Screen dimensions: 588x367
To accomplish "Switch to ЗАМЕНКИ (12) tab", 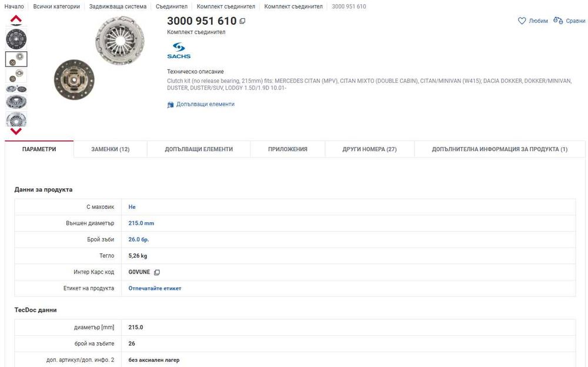I will (x=111, y=149).
